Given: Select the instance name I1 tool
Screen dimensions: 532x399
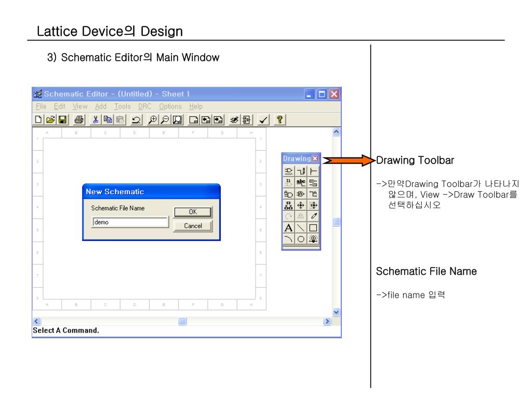Looking at the screenshot, I should pos(288,182).
